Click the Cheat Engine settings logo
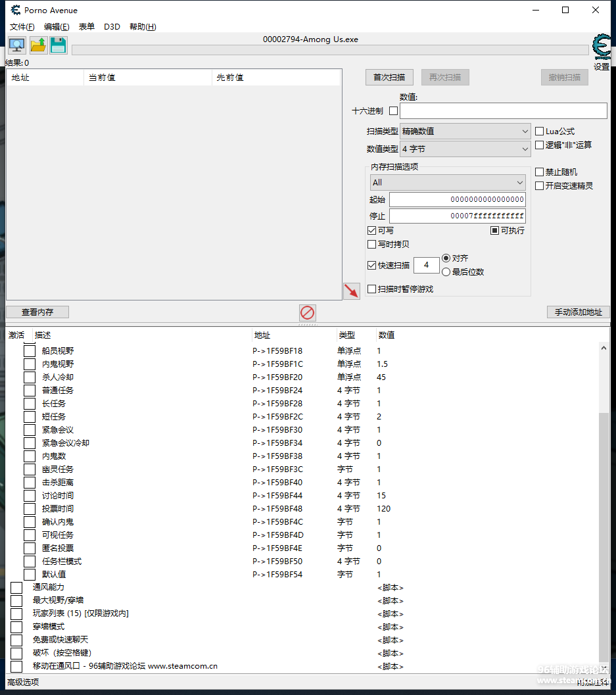Image resolution: width=616 pixels, height=695 pixels. (601, 47)
